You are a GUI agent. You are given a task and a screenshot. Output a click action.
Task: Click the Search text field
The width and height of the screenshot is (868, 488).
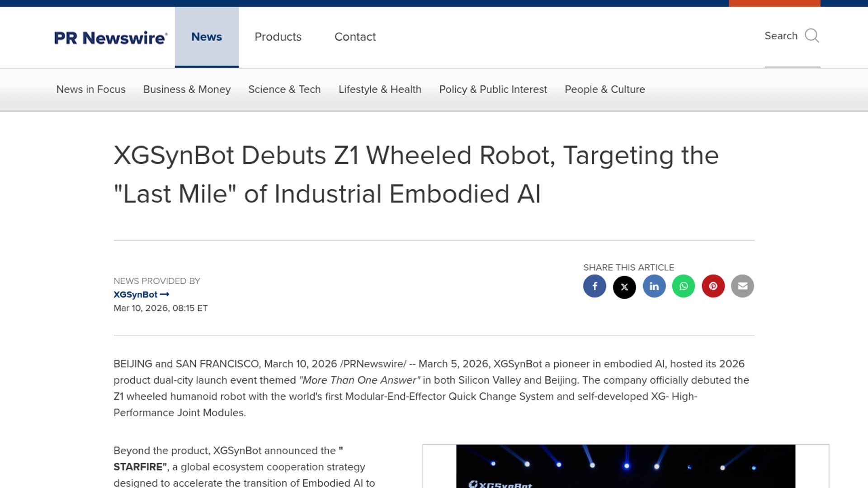(x=781, y=36)
